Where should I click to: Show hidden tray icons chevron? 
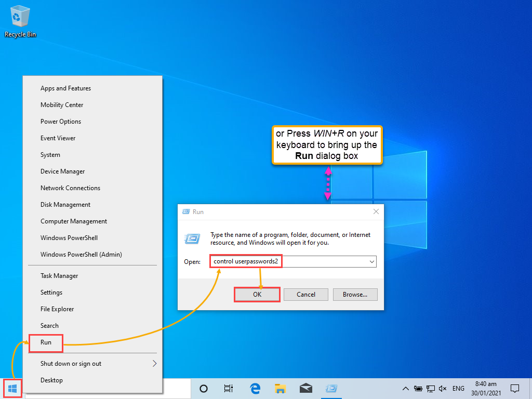click(405, 389)
